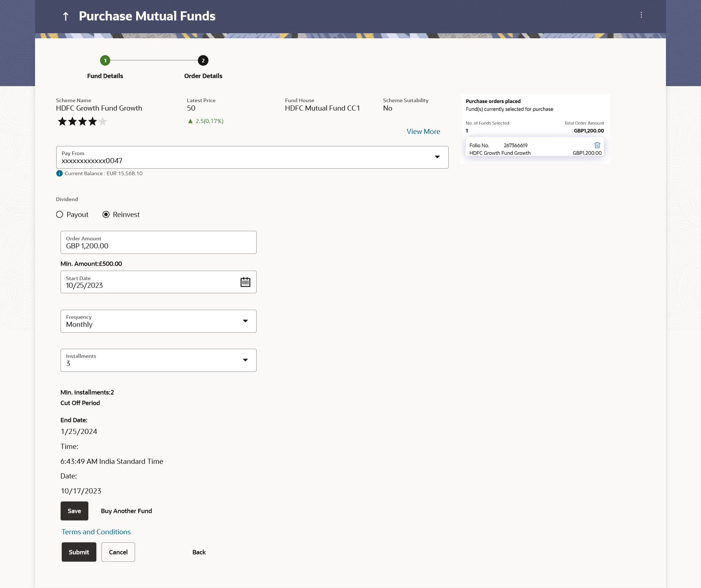Go to step 1 Fund Details
The height and width of the screenshot is (588, 701).
coord(105,61)
